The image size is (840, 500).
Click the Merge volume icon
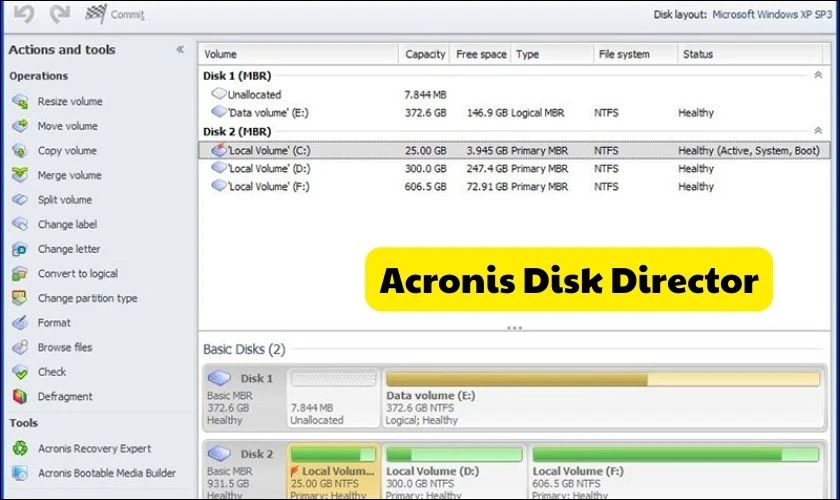coord(20,175)
